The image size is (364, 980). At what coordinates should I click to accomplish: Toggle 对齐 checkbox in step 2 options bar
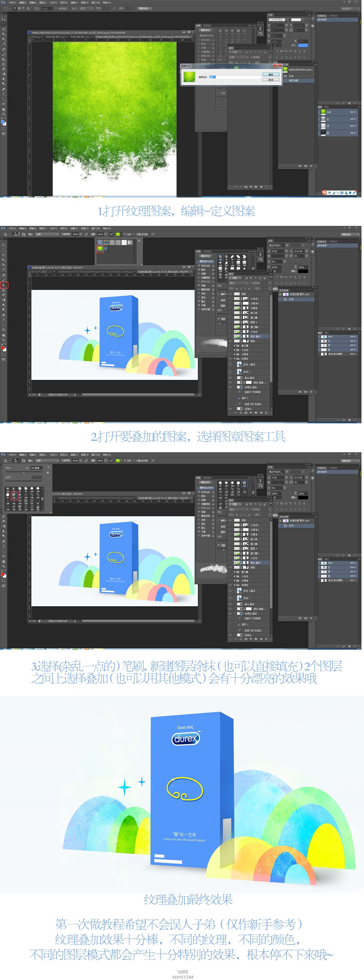pos(124,234)
